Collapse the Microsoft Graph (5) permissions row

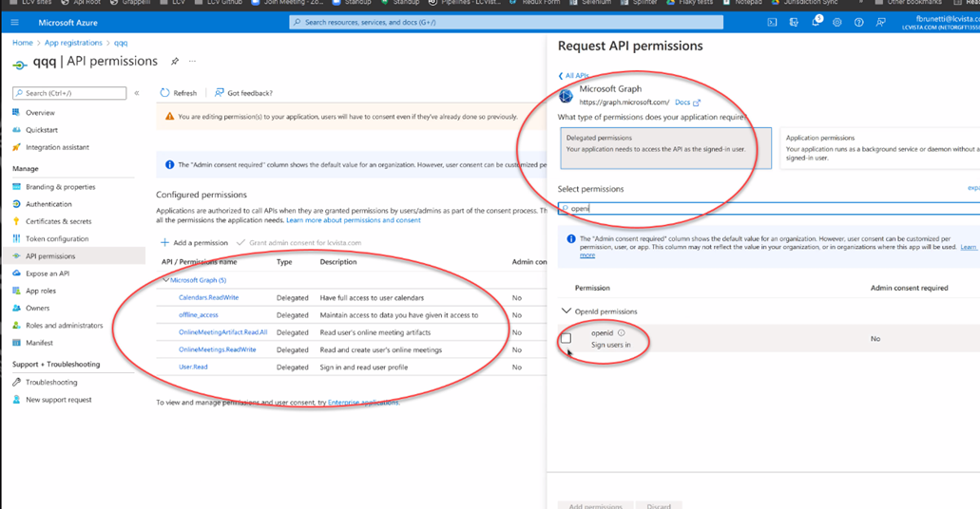165,281
